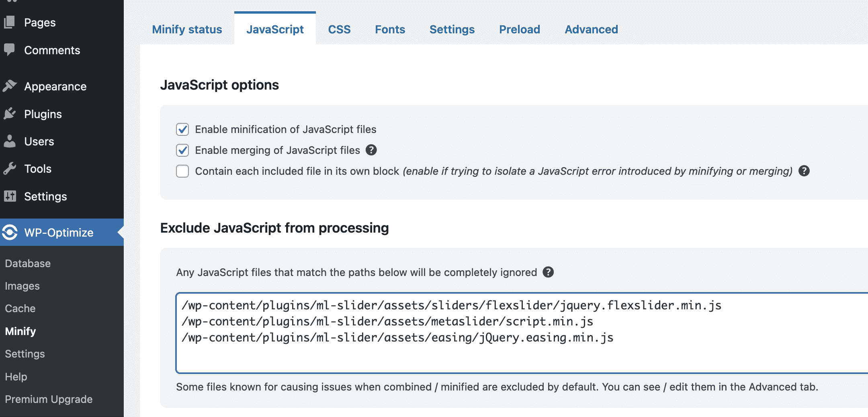Open the Minify status tab
The width and height of the screenshot is (868, 417).
187,29
